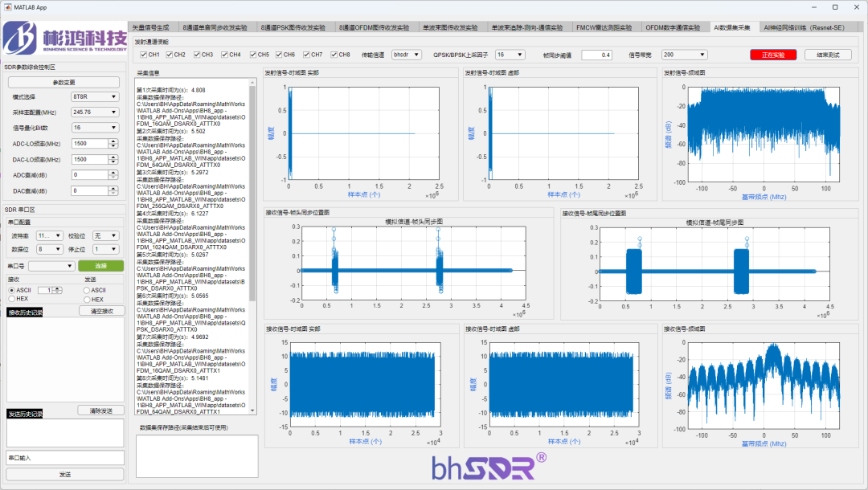The height and width of the screenshot is (490, 868).
Task: Click the bhSDR logo at the bottom
Action: [489, 468]
